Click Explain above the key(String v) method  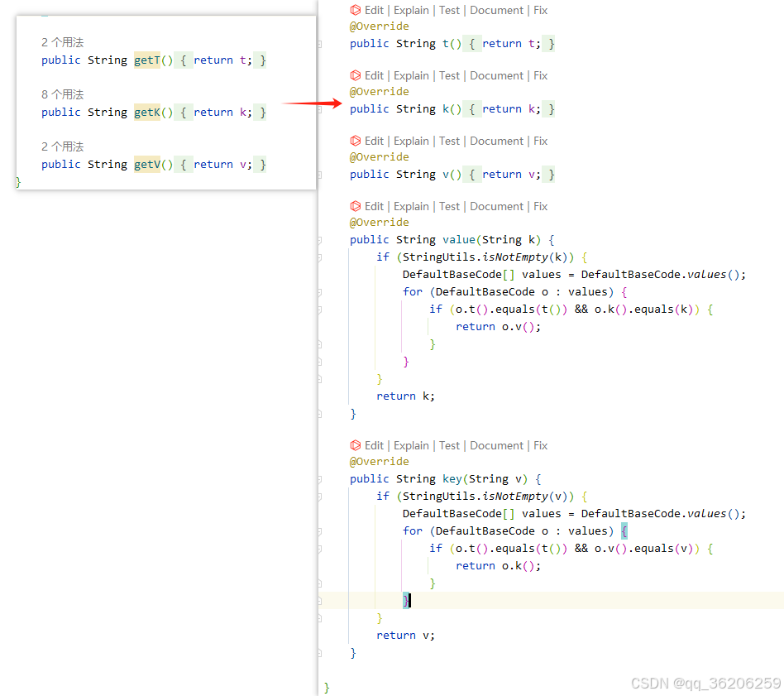point(411,445)
